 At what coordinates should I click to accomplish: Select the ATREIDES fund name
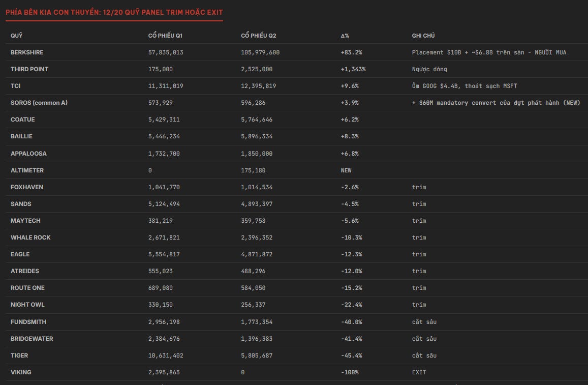pos(25,271)
